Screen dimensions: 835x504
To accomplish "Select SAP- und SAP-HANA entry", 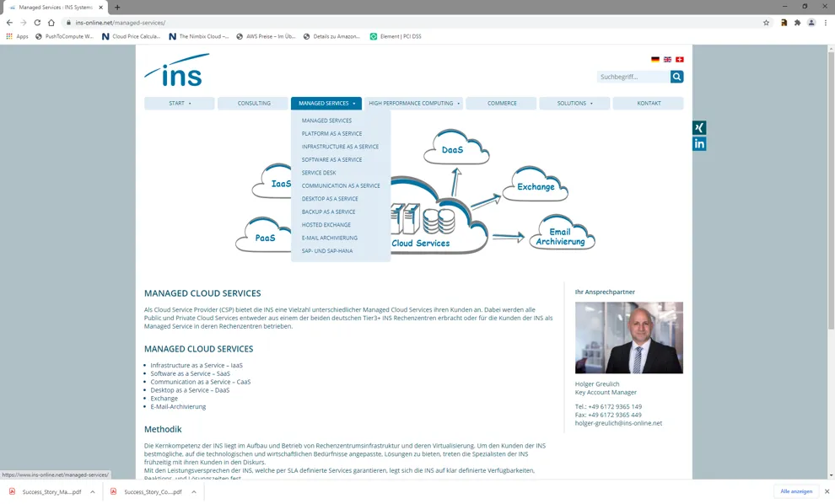I will (x=327, y=250).
